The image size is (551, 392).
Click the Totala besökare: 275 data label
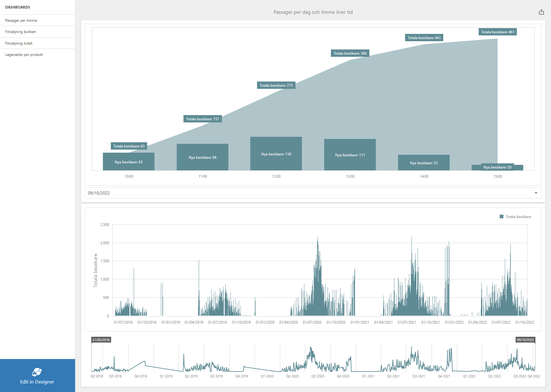click(276, 85)
